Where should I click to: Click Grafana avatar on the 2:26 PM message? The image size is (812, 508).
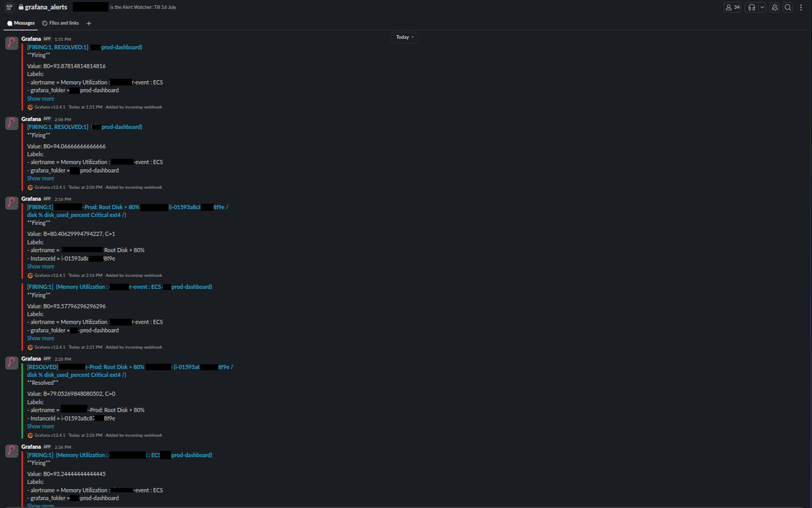point(12,363)
